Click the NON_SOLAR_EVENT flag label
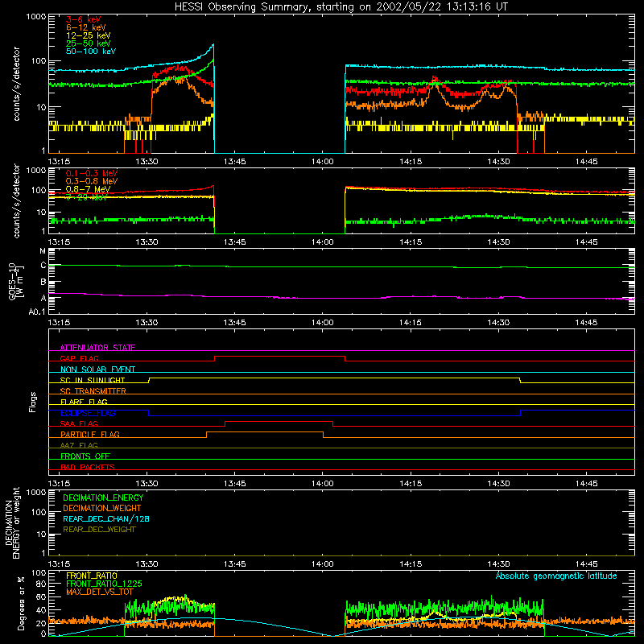Image resolution: width=644 pixels, height=644 pixels. (x=97, y=369)
